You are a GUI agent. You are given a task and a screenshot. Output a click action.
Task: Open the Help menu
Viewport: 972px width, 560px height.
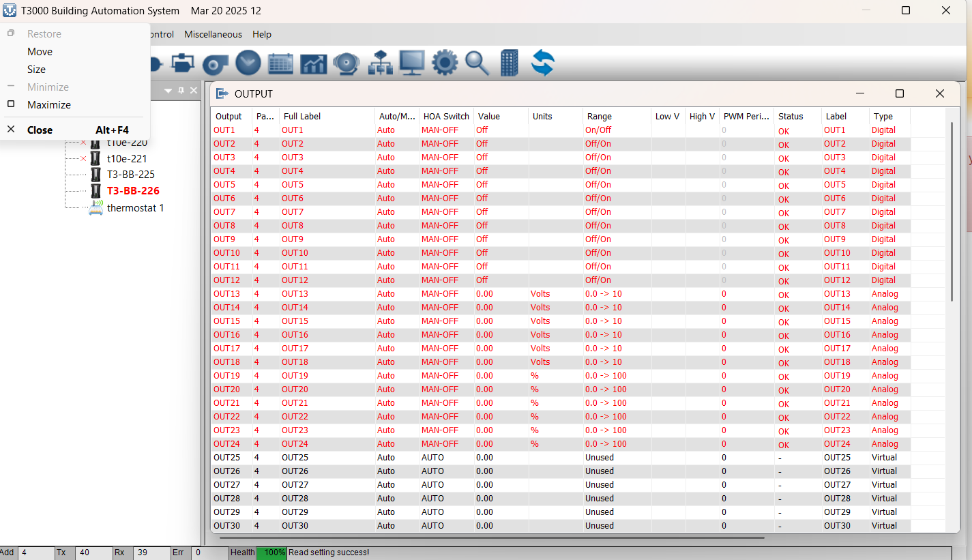coord(262,34)
